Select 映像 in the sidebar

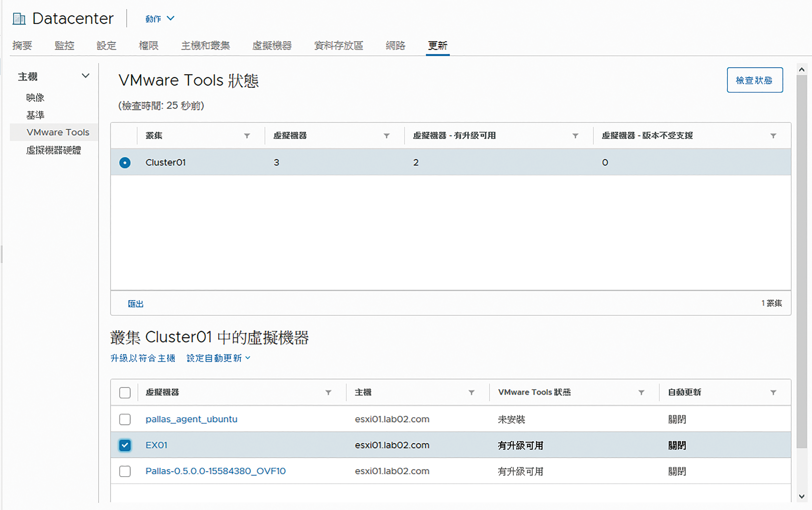click(x=35, y=98)
